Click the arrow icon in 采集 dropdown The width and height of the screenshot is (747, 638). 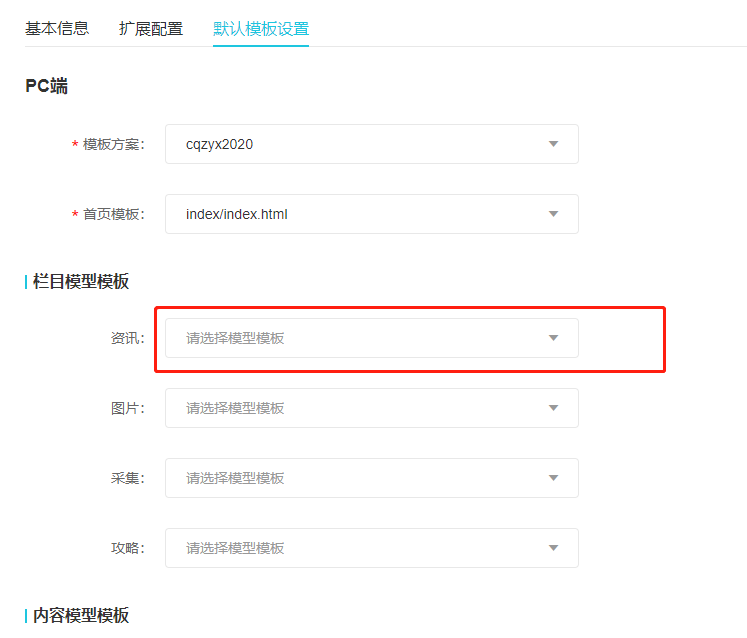(553, 478)
